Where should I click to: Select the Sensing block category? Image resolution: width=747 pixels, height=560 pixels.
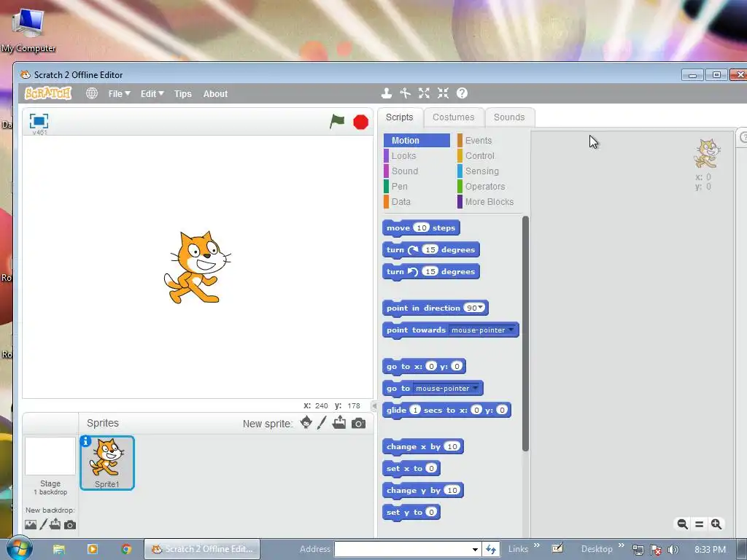click(481, 171)
